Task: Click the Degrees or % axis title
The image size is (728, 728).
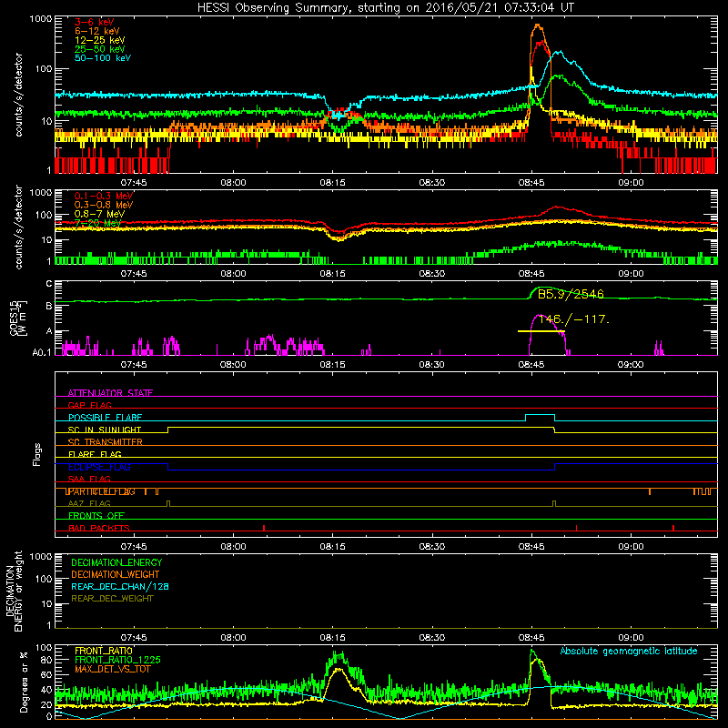Action: tap(24, 682)
